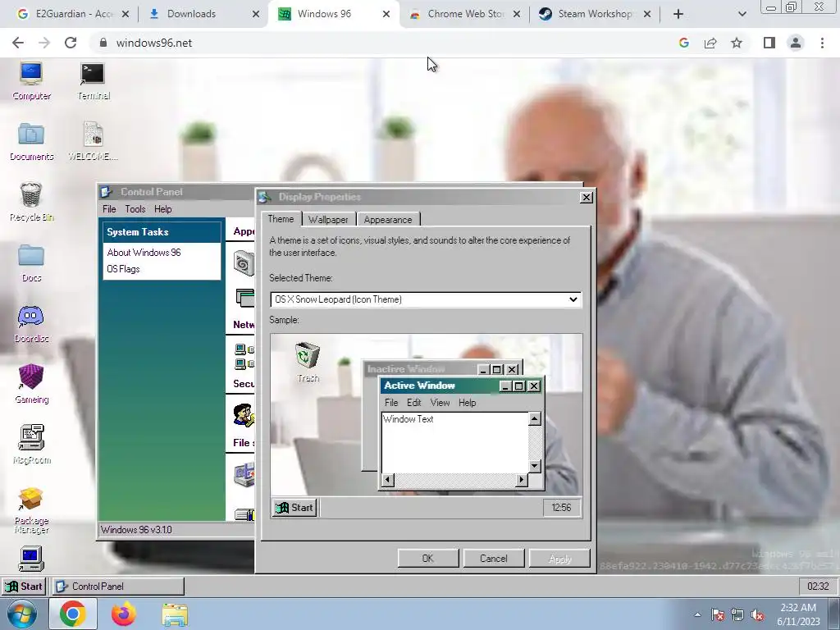Click View menu in sample Active Window
The height and width of the screenshot is (630, 840).
pos(440,402)
